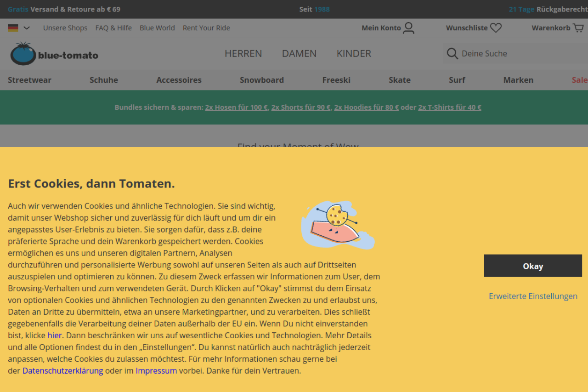The width and height of the screenshot is (588, 392).
Task: Go to Surf section
Action: pyautogui.click(x=457, y=80)
